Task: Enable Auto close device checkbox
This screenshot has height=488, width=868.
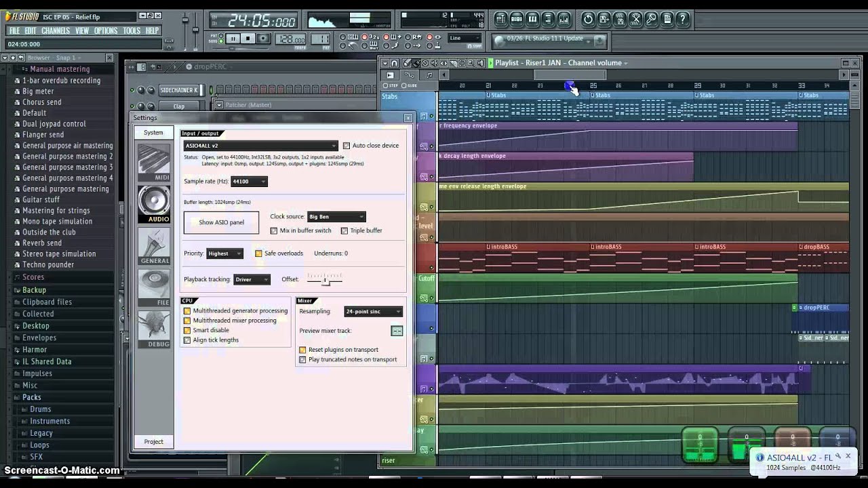Action: point(347,146)
